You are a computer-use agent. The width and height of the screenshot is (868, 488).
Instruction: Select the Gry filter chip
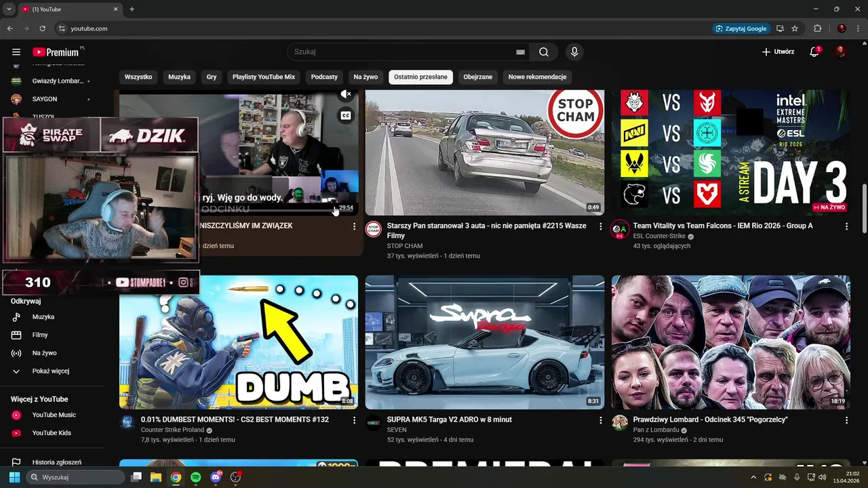coord(212,77)
